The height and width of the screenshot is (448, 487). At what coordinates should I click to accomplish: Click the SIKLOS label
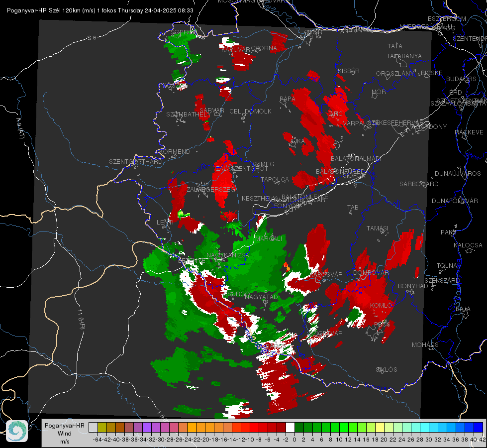387,369
